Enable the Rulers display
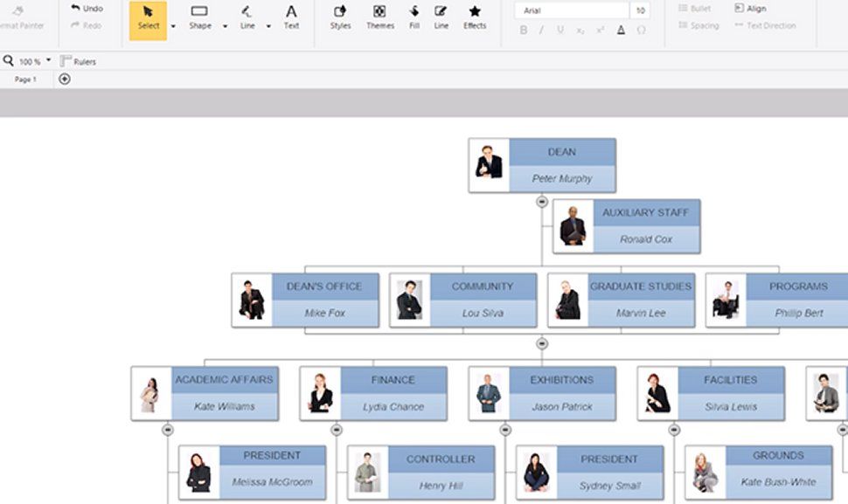Screen dimensions: 848x504 (x=77, y=61)
